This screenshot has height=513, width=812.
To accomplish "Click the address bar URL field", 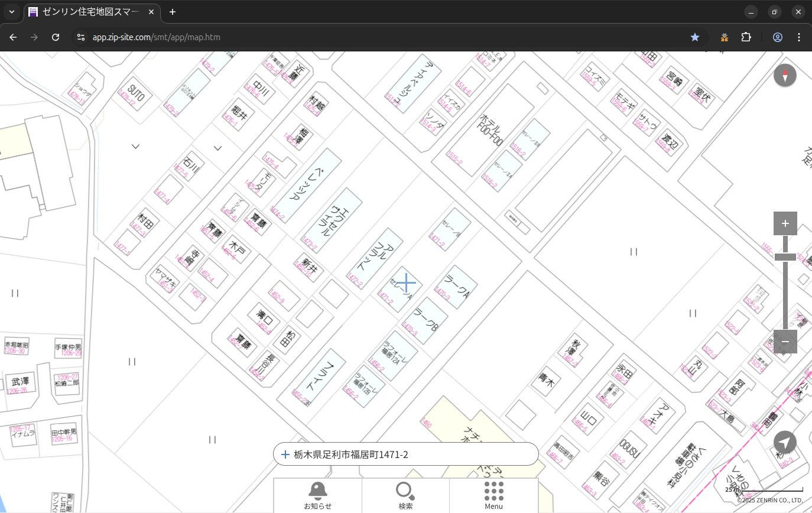I will 355,37.
